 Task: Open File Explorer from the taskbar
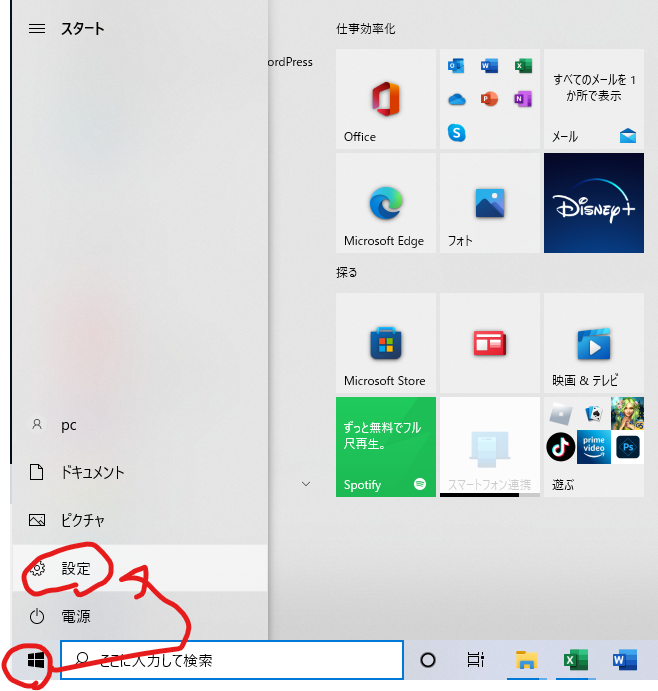(x=526, y=660)
